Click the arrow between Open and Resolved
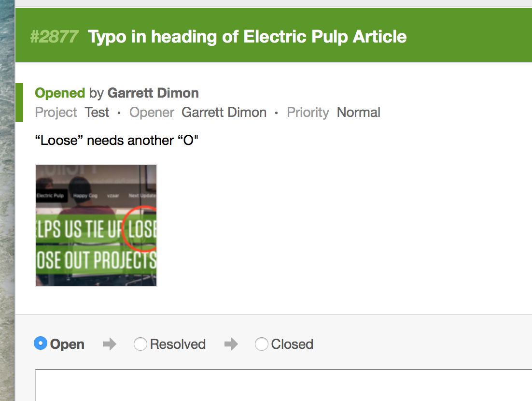532x401 pixels. (109, 344)
